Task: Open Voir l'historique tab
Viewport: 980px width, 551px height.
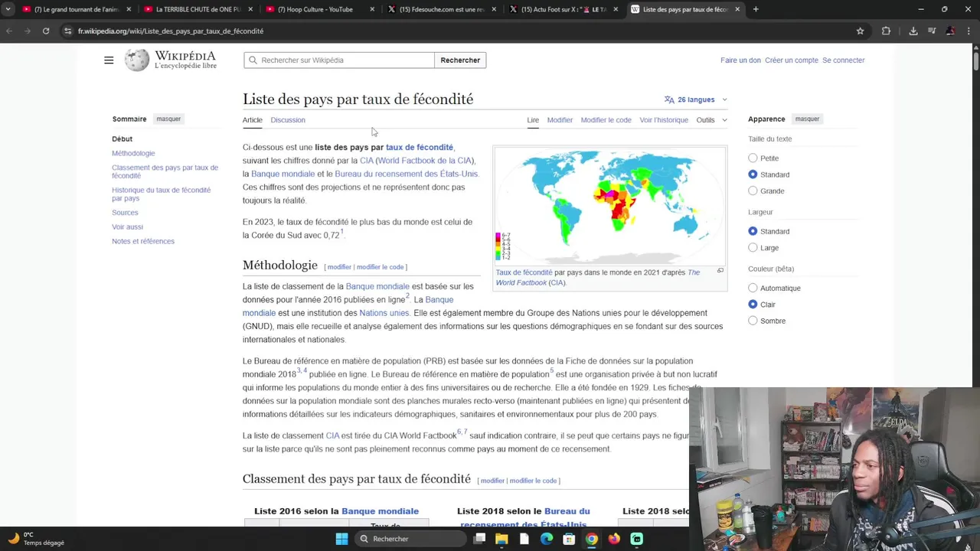Action: pos(664,119)
